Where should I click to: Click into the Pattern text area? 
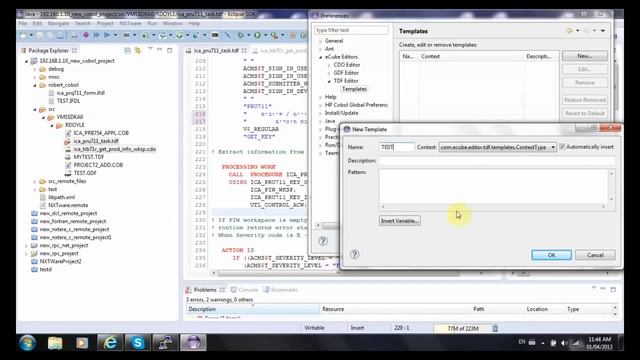[493, 186]
